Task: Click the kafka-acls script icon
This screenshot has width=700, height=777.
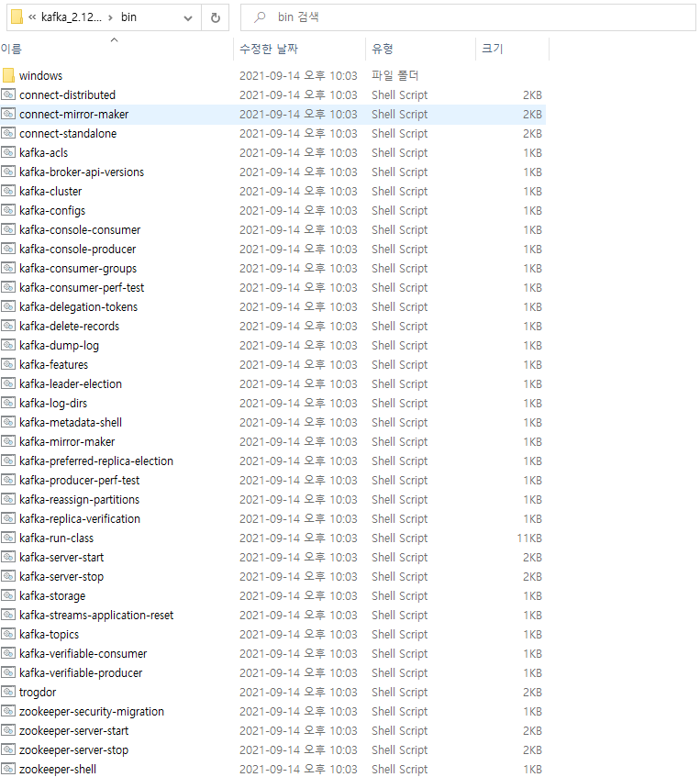Action: click(8, 152)
